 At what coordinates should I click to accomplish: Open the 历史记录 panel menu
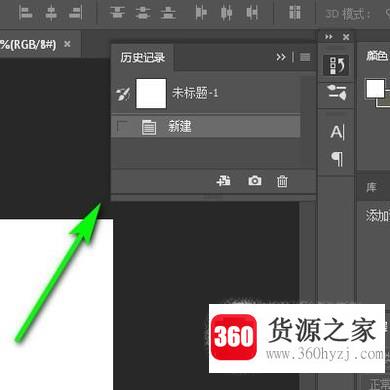(x=305, y=57)
